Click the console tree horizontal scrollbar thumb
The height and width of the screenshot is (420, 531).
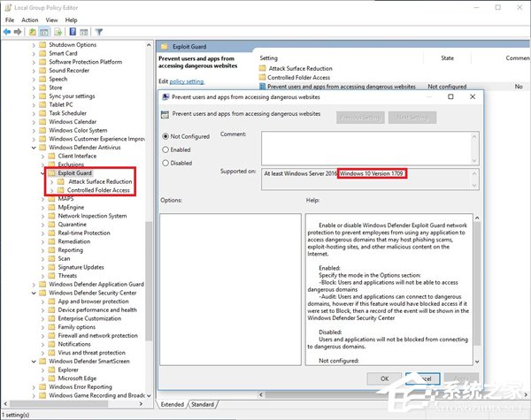tap(59, 404)
